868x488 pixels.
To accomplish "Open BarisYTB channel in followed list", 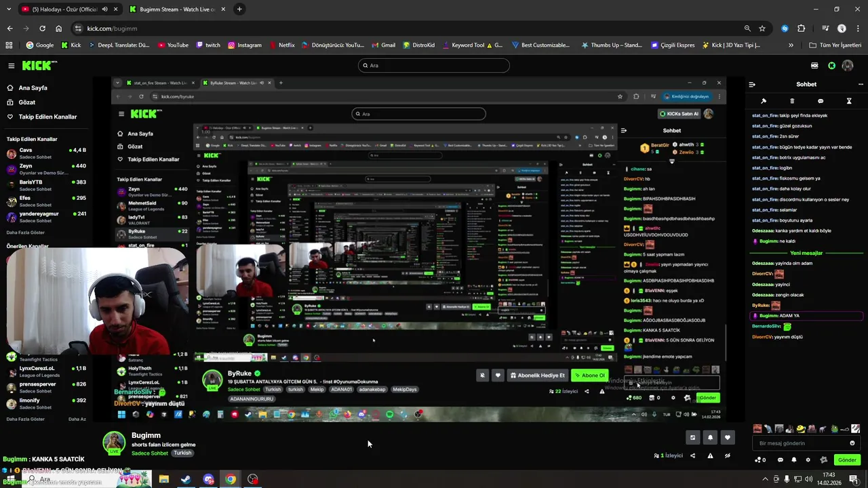I will coord(47,185).
